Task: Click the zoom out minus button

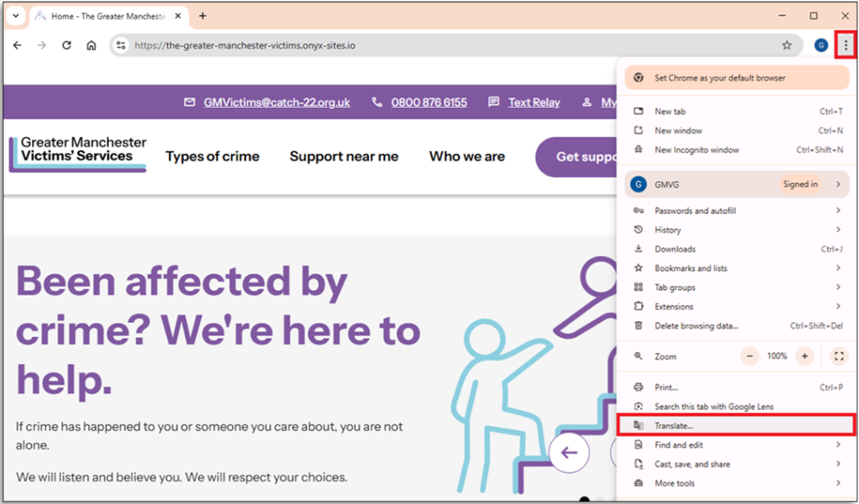Action: (x=749, y=356)
